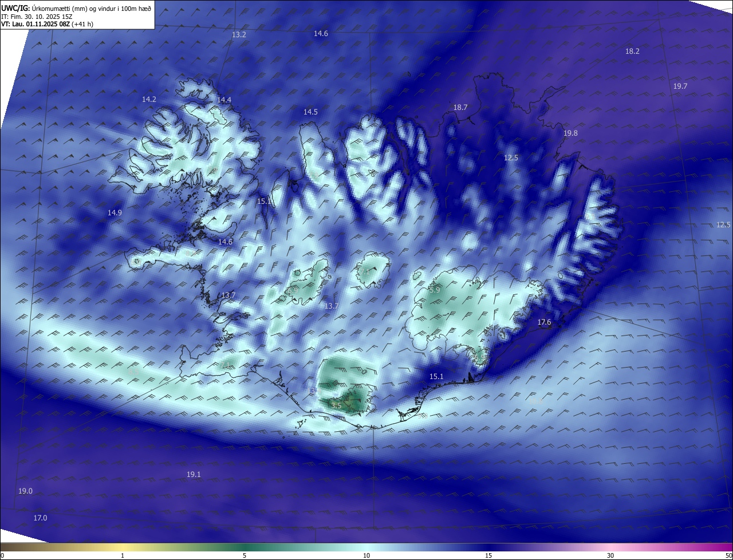Screen dimensions: 733x560
Task: Click the map value 18.7
Action: click(460, 108)
